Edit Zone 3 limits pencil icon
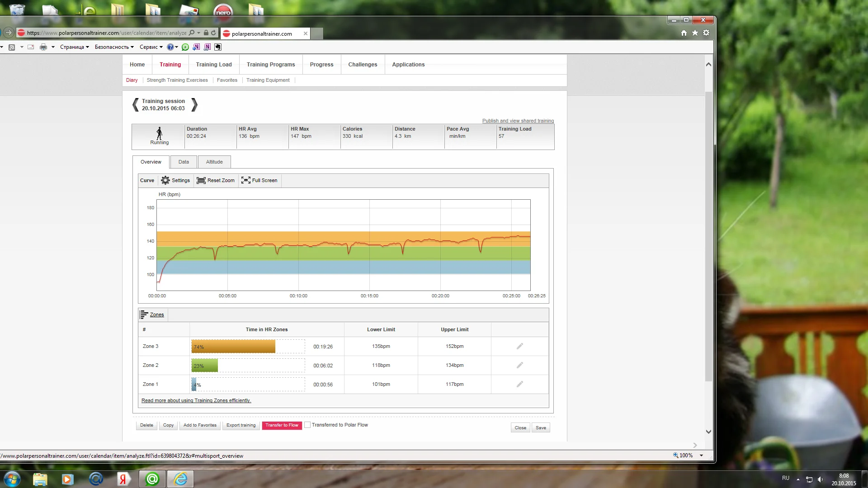The image size is (868, 488). 520,346
